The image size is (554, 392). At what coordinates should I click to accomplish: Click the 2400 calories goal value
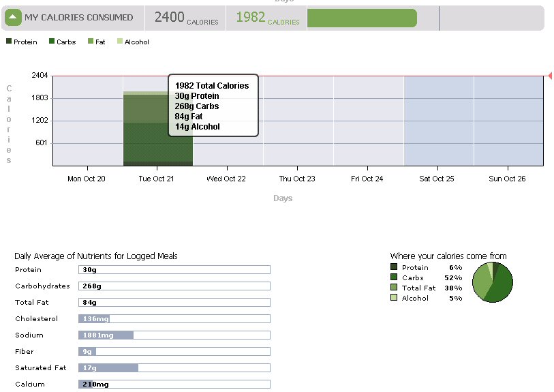[170, 18]
